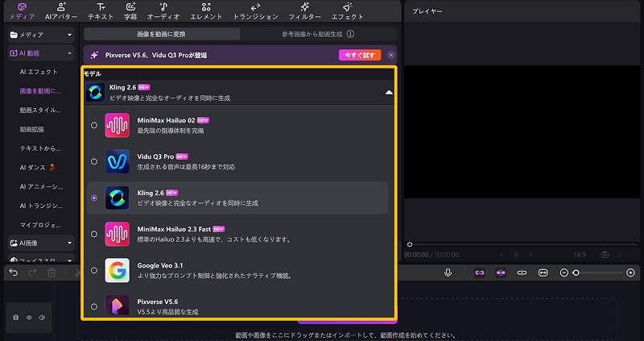Open the エフェクト panel
The width and height of the screenshot is (644, 341).
[x=348, y=11]
